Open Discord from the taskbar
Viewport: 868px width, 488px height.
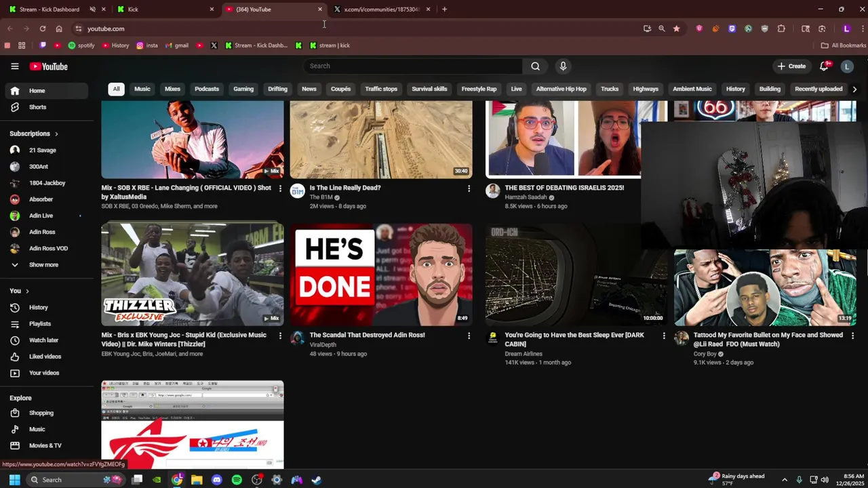[x=216, y=480]
